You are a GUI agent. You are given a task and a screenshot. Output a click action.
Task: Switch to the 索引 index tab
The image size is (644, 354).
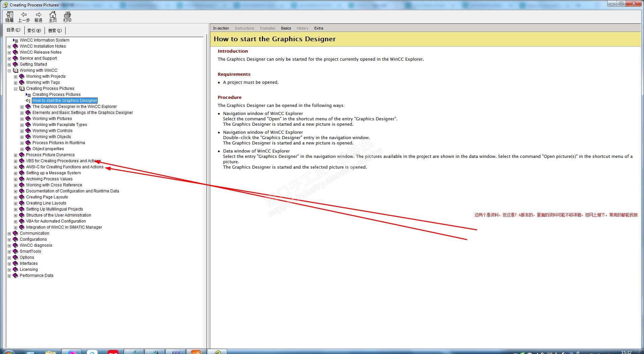click(34, 31)
